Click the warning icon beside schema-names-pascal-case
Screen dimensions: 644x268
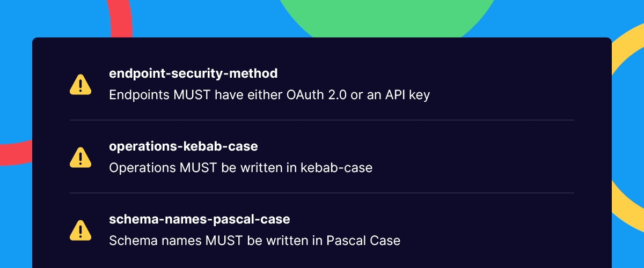80,230
